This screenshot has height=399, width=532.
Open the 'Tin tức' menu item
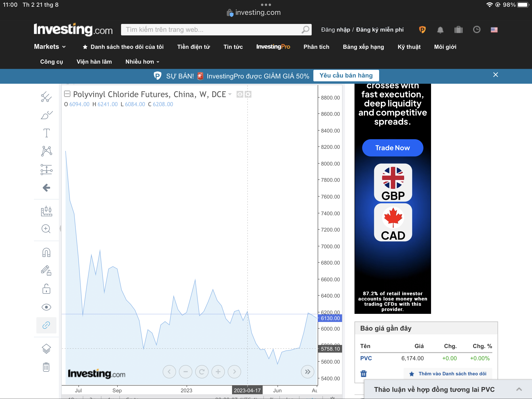233,47
